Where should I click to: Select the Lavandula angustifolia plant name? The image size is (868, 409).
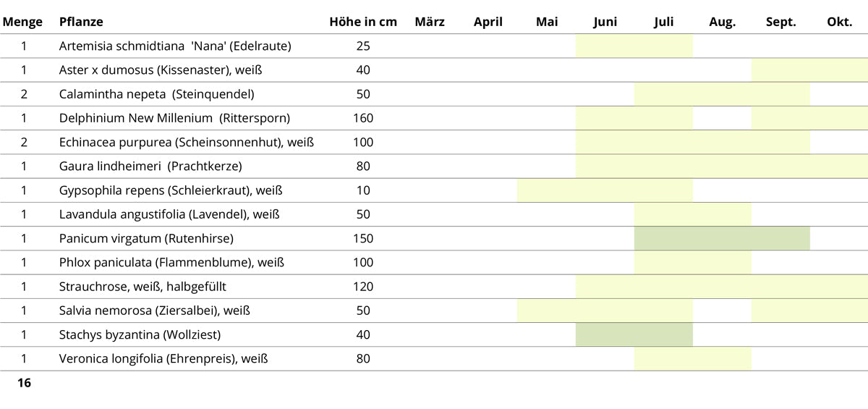point(169,214)
